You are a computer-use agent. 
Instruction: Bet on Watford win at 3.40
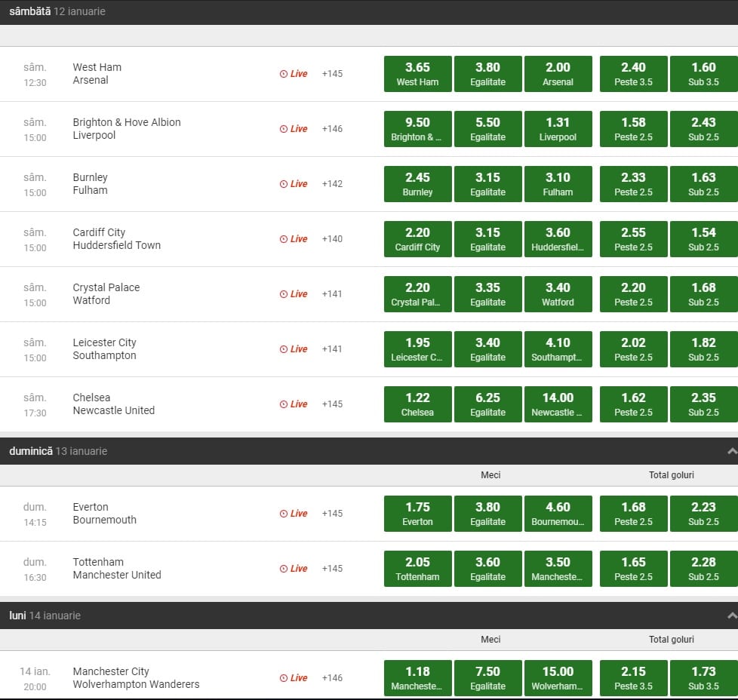(558, 294)
